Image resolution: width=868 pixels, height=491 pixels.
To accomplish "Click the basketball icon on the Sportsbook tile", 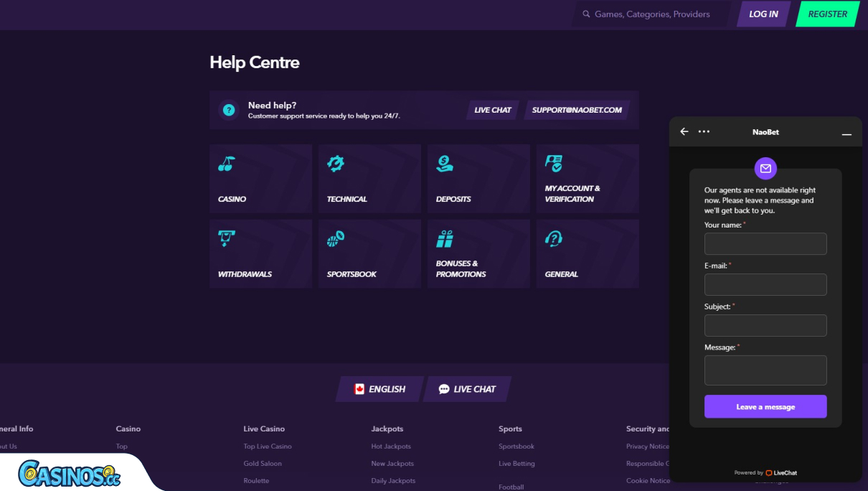I will tap(336, 238).
